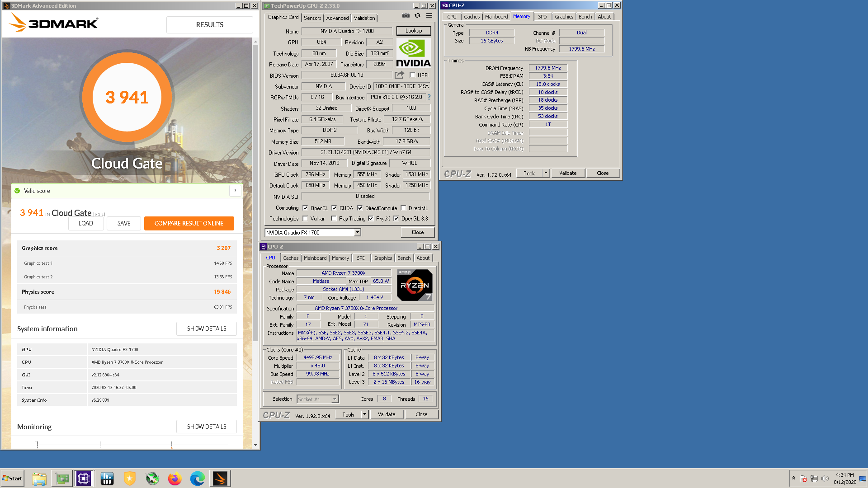Click the GPU-Z Lookup button
The height and width of the screenshot is (488, 868).
tap(413, 31)
